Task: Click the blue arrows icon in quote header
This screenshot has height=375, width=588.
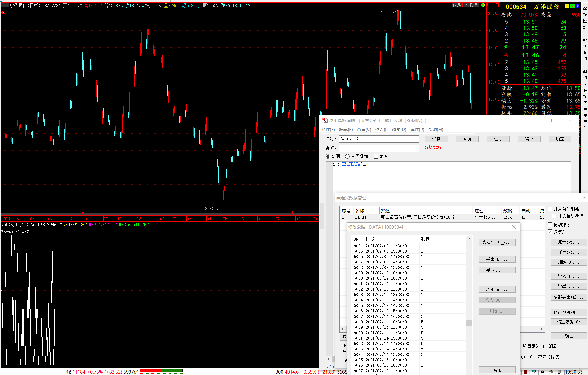Action: tap(578, 6)
